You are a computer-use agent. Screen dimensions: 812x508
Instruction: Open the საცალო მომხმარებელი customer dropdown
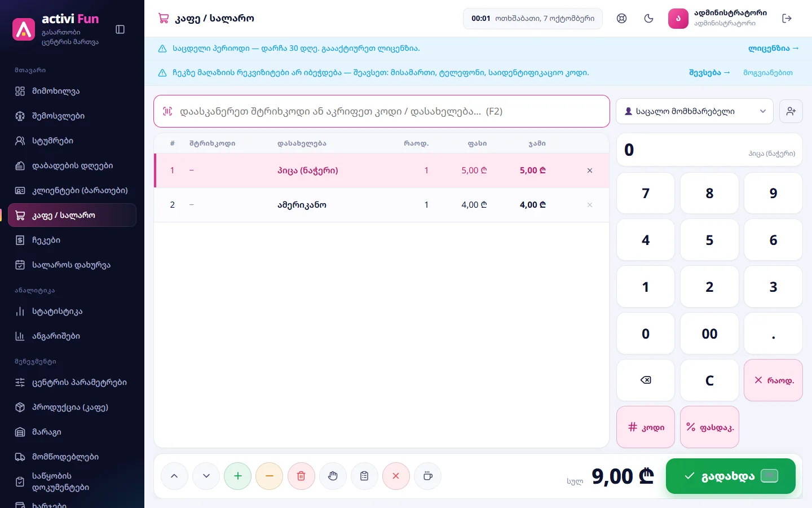click(x=694, y=111)
